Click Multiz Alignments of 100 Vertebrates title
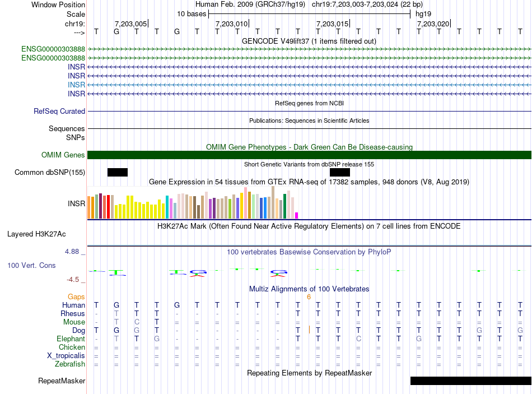 click(x=309, y=289)
